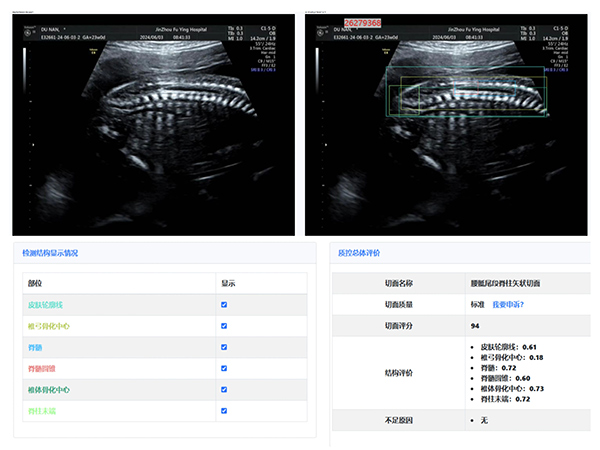Open the original ultrasound image on the left
Screen dimensions: 600x450
point(153,125)
